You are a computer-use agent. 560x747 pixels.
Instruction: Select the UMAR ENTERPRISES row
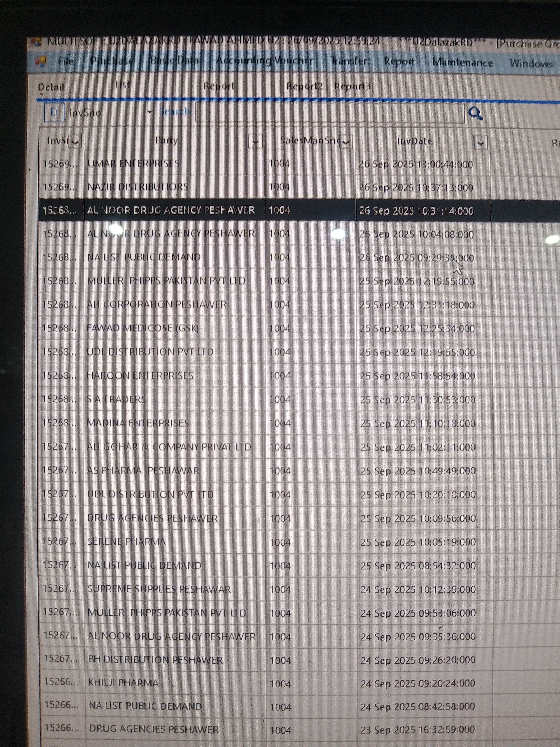[133, 164]
